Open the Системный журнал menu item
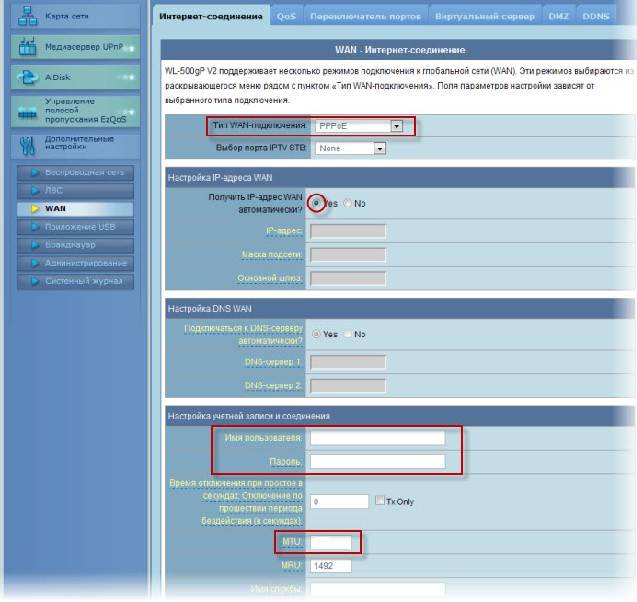The height and width of the screenshot is (602, 637). pos(76,281)
